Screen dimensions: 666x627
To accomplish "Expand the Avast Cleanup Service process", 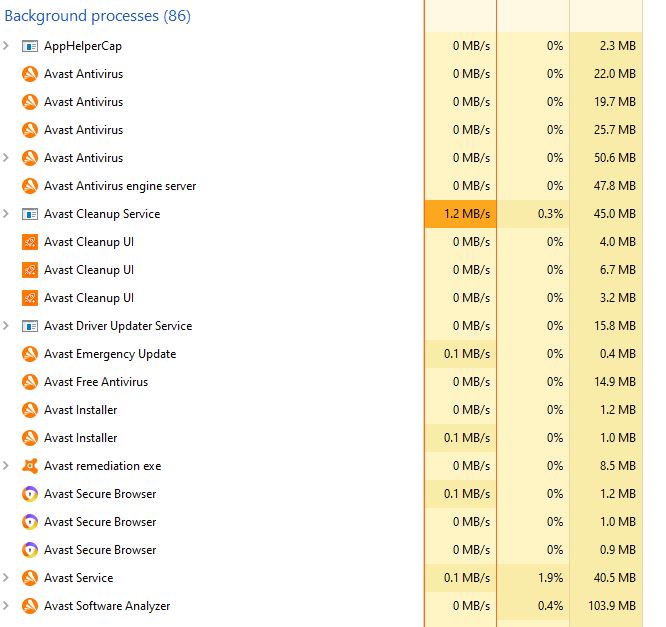I will 6,214.
